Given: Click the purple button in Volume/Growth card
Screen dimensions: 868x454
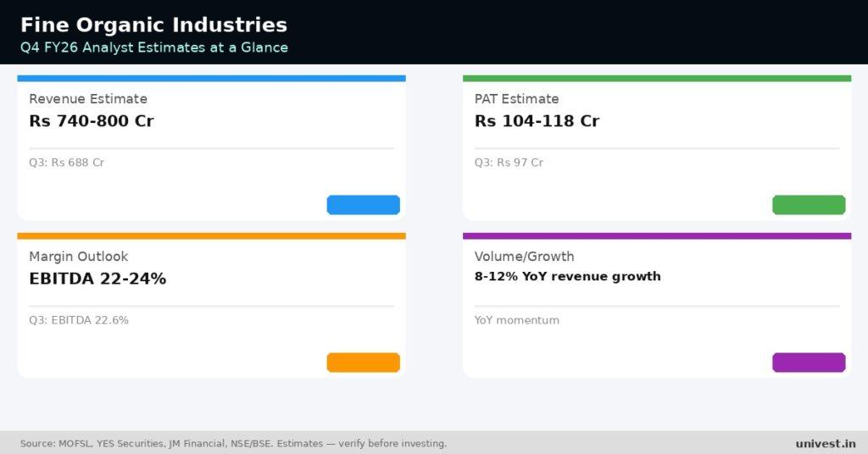Looking at the screenshot, I should [x=809, y=363].
